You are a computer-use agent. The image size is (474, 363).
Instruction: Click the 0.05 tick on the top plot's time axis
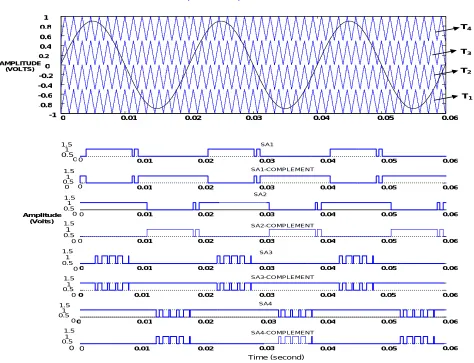click(x=386, y=118)
